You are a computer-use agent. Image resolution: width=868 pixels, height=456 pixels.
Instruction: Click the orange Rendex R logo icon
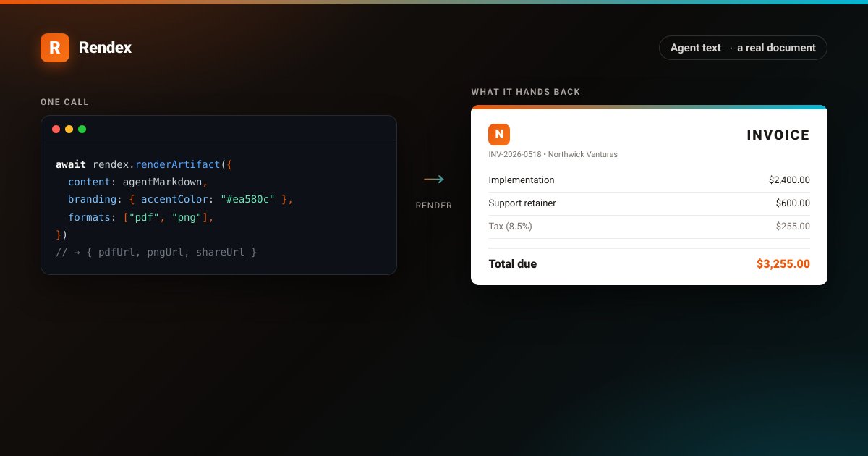tap(55, 48)
